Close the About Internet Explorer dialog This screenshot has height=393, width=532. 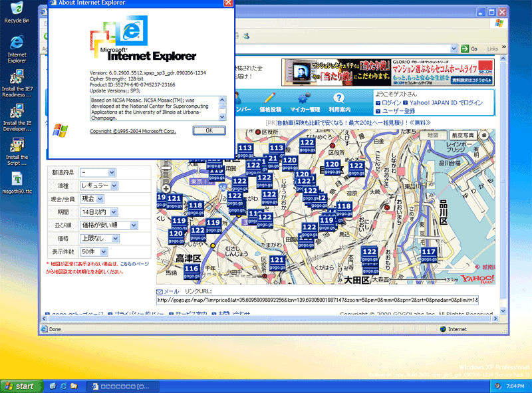tap(228, 3)
